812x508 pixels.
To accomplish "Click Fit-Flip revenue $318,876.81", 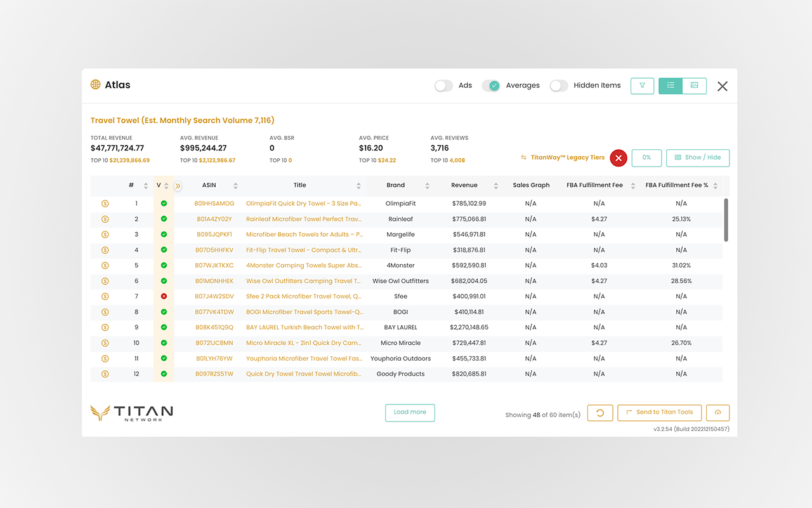I will [469, 250].
